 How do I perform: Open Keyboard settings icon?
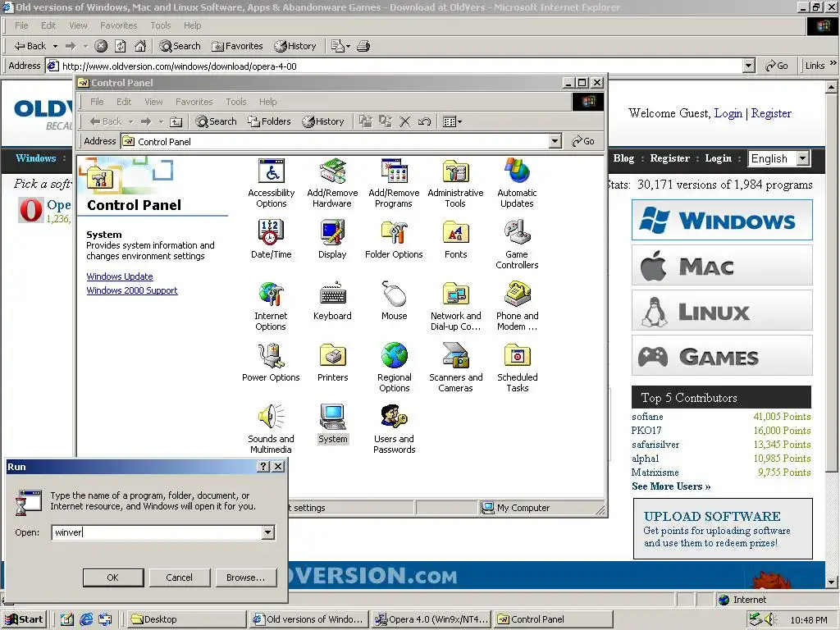point(332,301)
